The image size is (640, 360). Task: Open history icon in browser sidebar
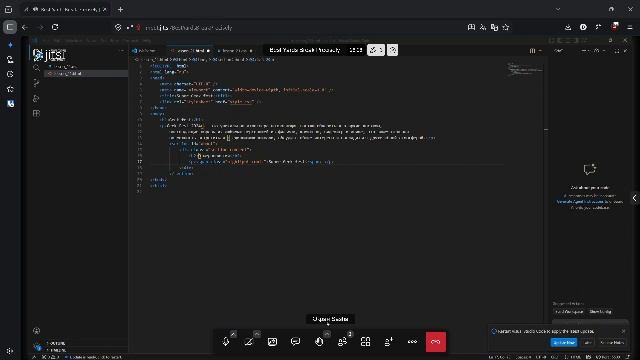pos(10,74)
